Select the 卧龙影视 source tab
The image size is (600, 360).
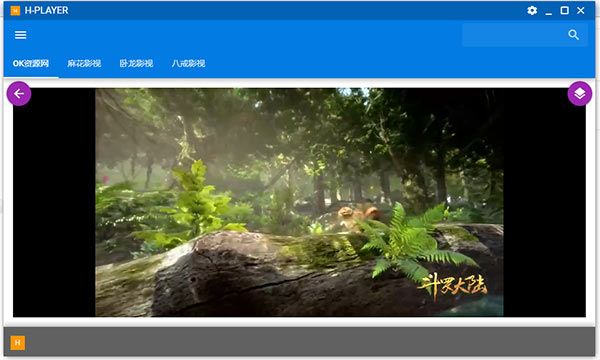pyautogui.click(x=136, y=64)
